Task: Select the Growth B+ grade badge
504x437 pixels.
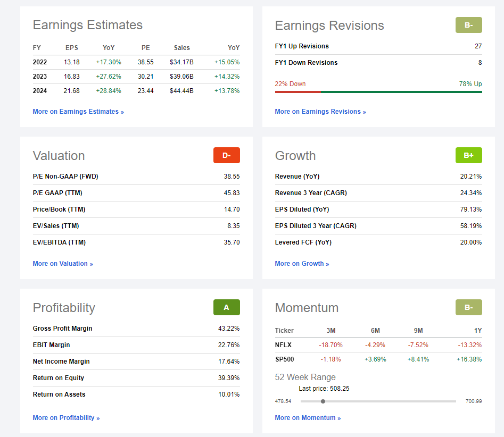Action: (468, 155)
